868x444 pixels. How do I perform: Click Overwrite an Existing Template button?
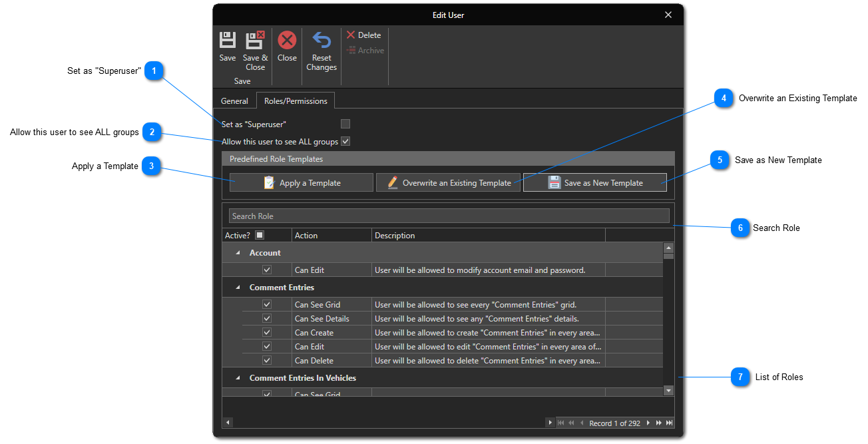[449, 183]
